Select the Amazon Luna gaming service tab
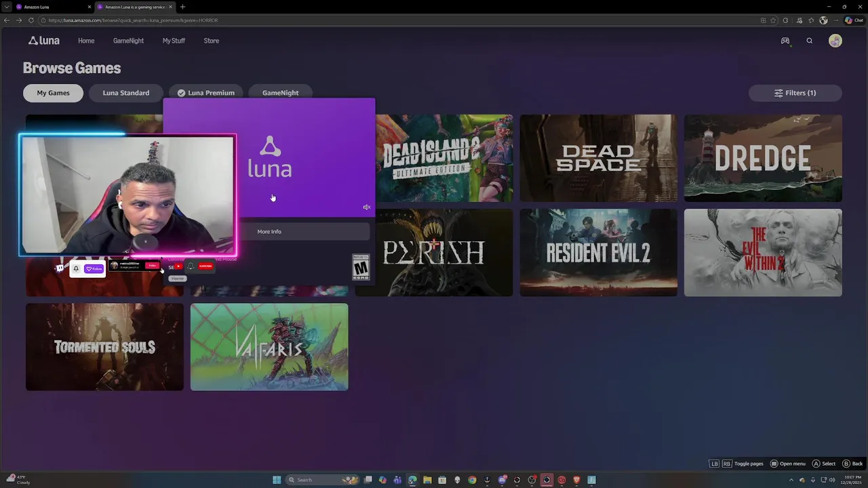This screenshot has width=868, height=488. [x=134, y=7]
